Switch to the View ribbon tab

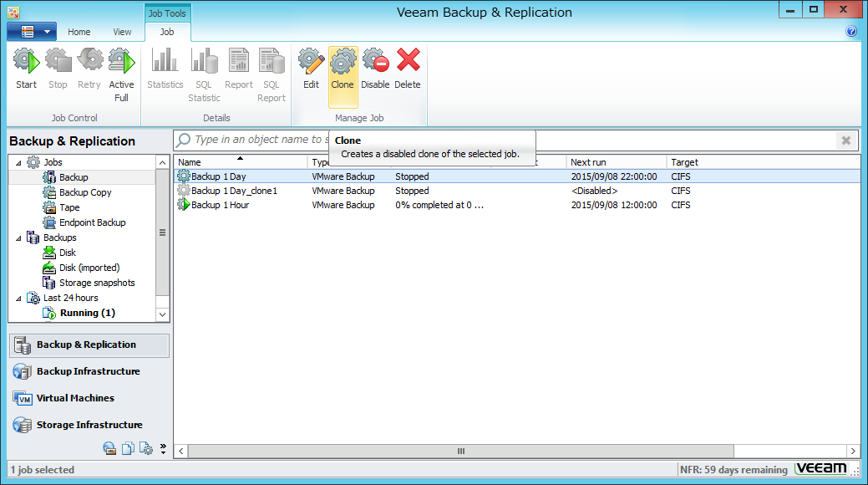(122, 32)
